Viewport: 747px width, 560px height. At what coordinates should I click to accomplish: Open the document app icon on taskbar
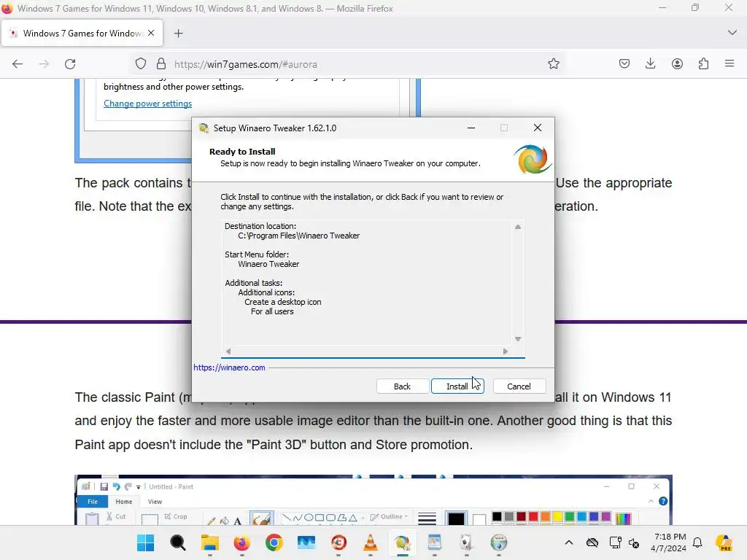point(435,542)
